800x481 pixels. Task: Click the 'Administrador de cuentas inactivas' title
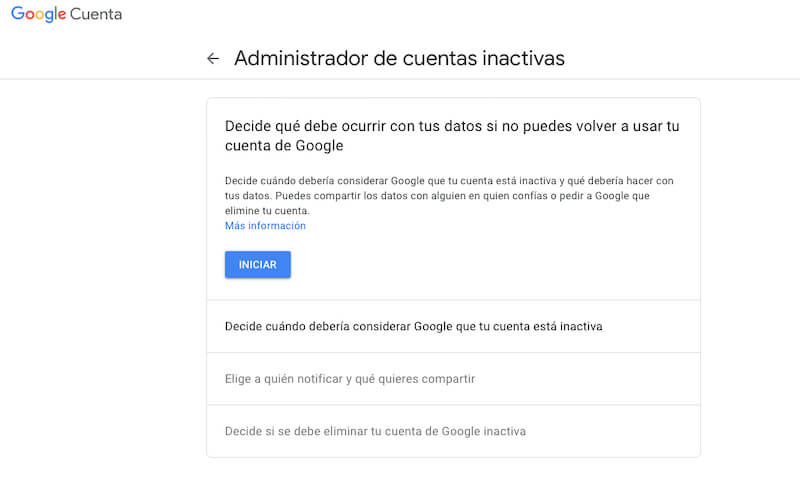tap(399, 58)
